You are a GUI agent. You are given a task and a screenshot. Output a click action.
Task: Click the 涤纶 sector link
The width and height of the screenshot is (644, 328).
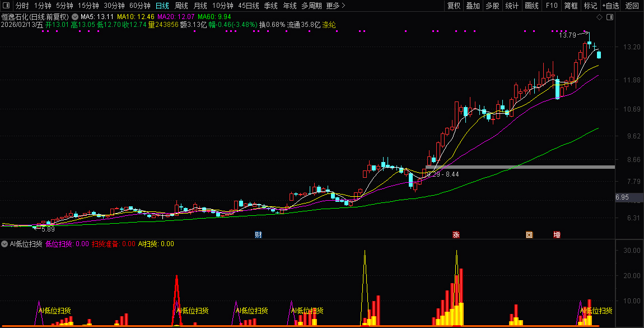pyautogui.click(x=329, y=25)
